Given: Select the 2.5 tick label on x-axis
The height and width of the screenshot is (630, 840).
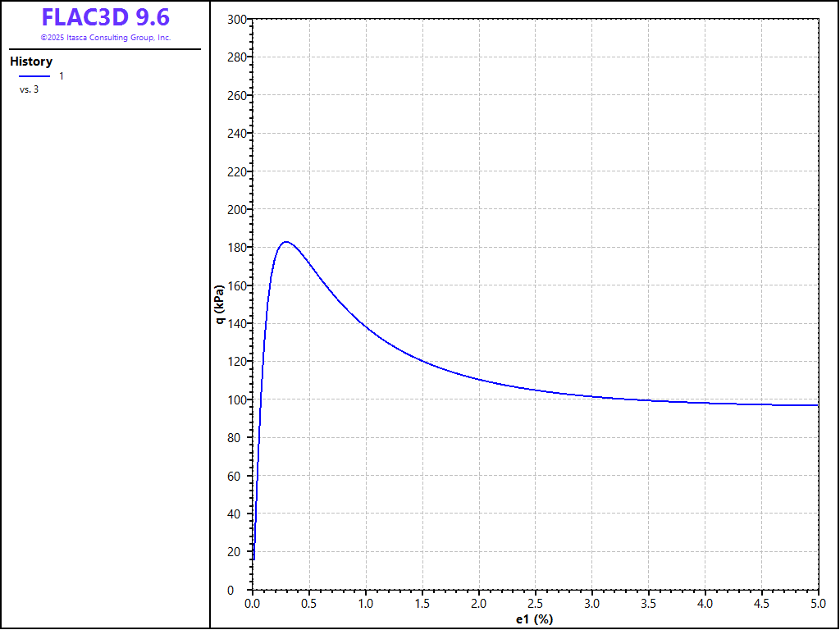Looking at the screenshot, I should pos(536,605).
